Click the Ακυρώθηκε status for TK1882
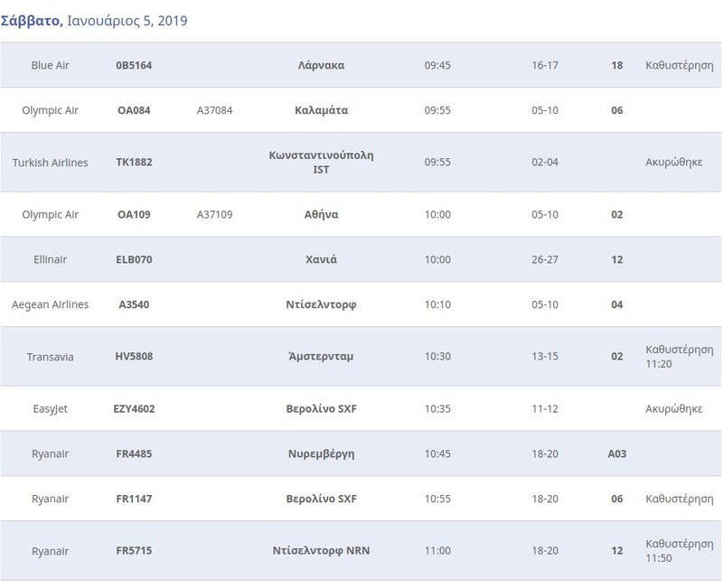This screenshot has width=723, height=588. coord(673,162)
